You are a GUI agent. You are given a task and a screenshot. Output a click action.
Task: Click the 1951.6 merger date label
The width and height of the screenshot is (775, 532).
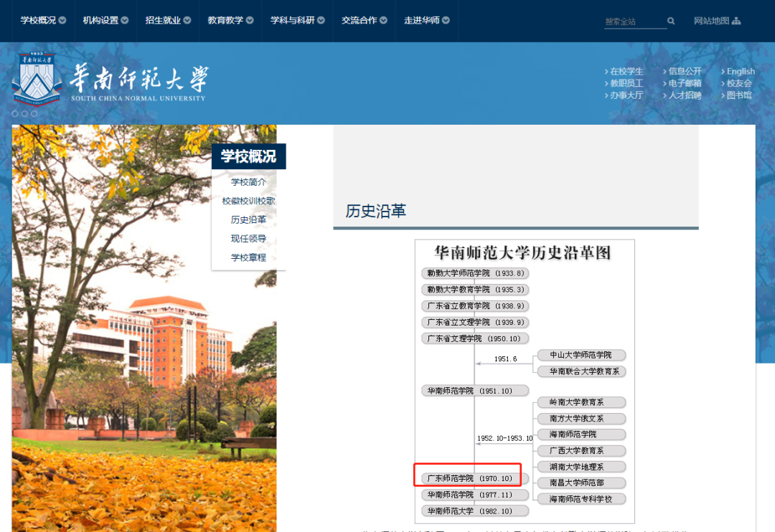click(x=505, y=358)
